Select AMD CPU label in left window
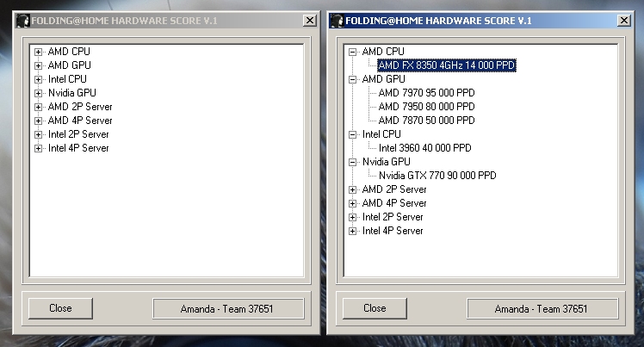This screenshot has height=347, width=644. tap(69, 52)
